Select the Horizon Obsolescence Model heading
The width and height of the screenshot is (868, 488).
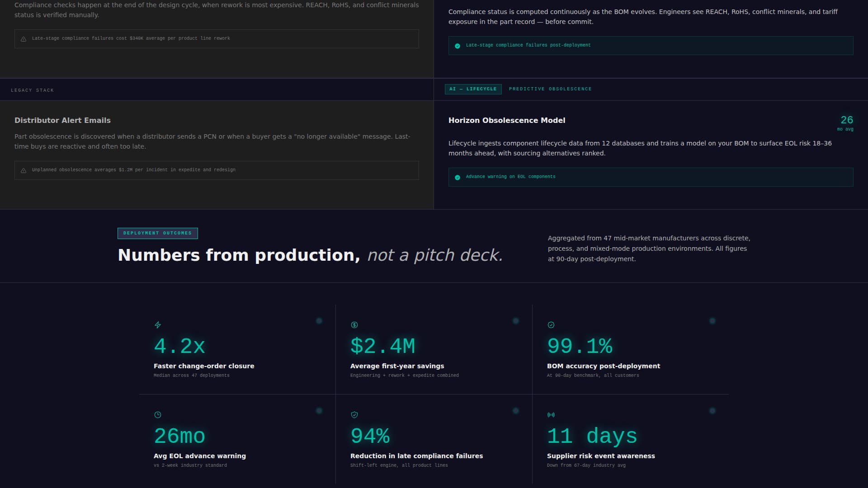pos(507,120)
